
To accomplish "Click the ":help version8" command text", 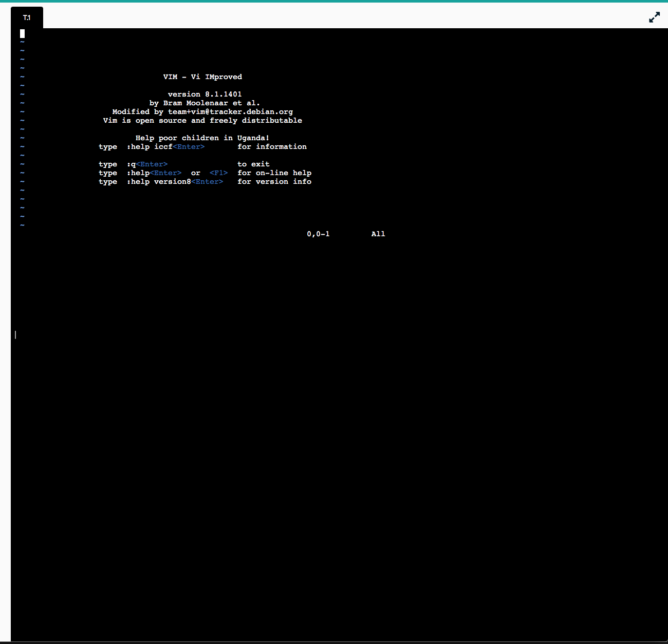I will (159, 182).
